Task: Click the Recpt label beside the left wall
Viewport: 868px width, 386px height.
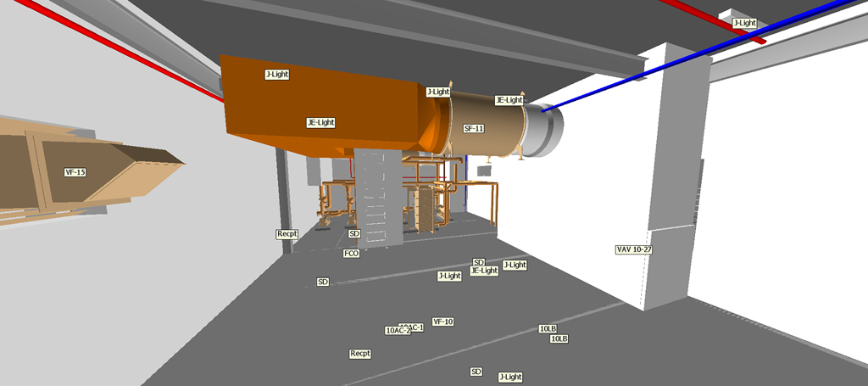Action: pos(287,233)
